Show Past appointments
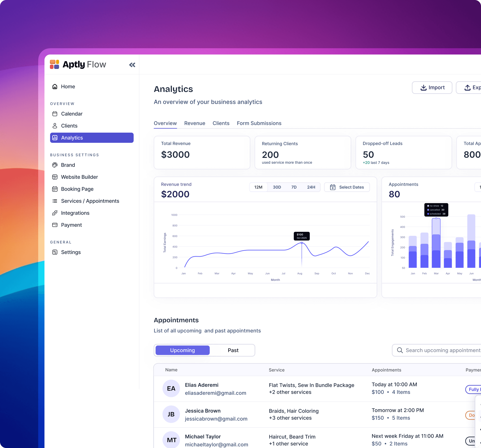Image resolution: width=481 pixels, height=448 pixels. 233,350
